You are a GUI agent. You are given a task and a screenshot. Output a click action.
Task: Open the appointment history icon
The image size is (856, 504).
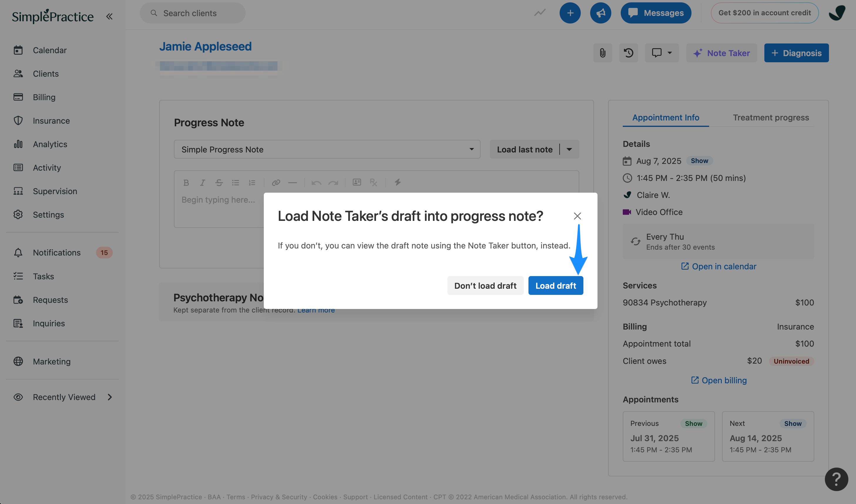(x=628, y=53)
